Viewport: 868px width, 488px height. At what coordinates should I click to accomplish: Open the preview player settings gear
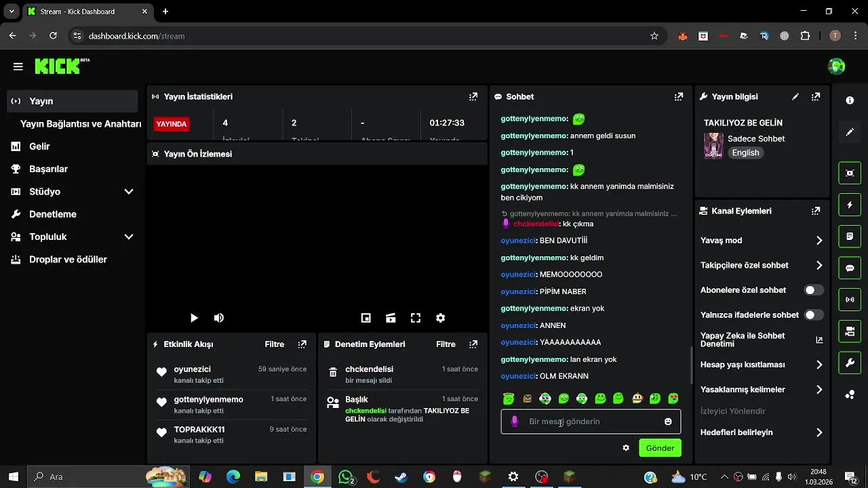[440, 318]
